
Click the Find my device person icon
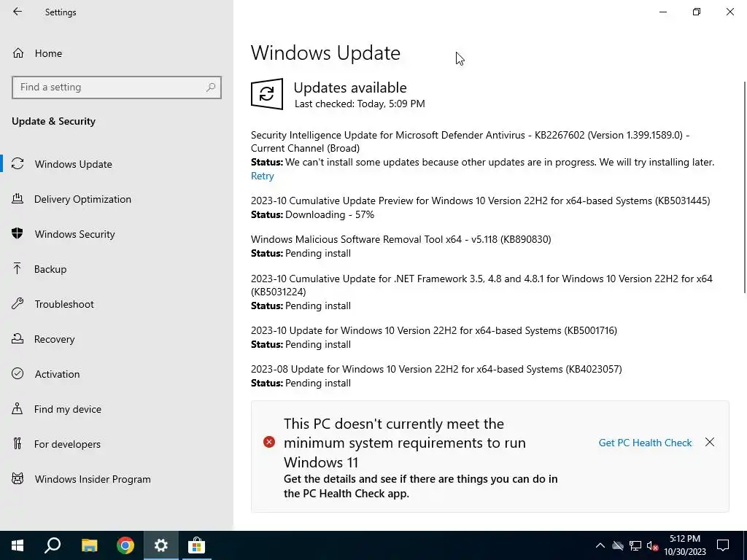point(18,408)
